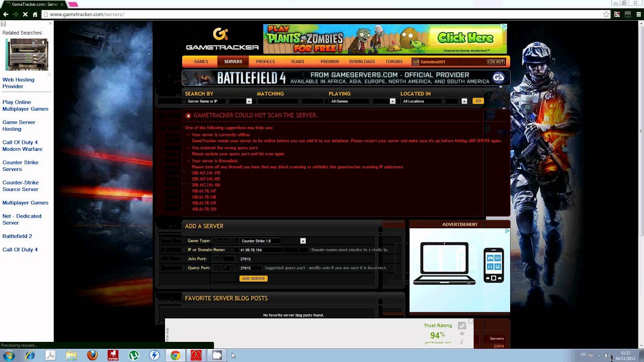Click the GameTracker logo

pos(222,39)
